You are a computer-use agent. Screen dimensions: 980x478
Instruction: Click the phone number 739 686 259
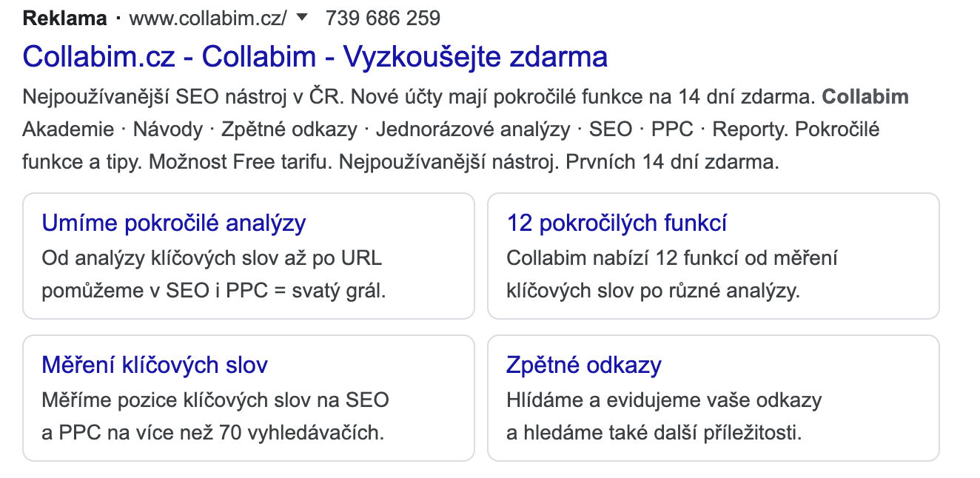point(383,18)
